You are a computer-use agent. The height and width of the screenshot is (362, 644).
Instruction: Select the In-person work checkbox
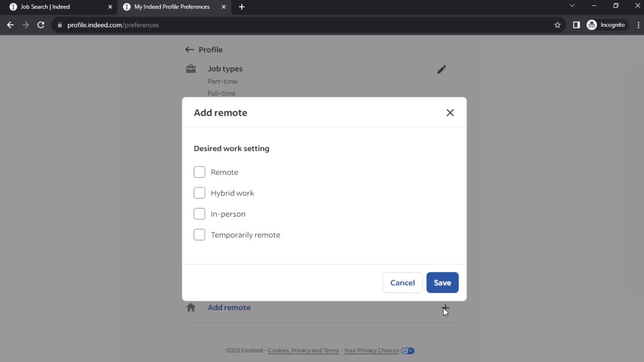click(199, 214)
